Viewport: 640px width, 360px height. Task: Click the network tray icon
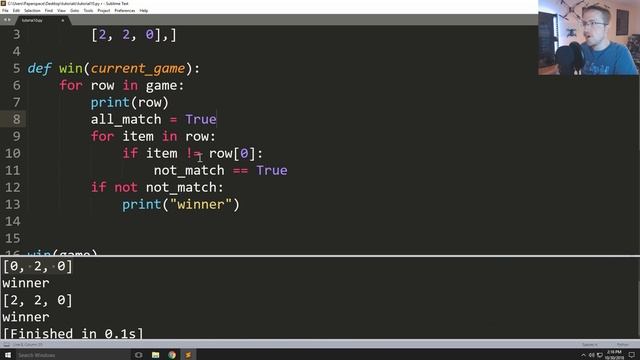(x=600, y=356)
